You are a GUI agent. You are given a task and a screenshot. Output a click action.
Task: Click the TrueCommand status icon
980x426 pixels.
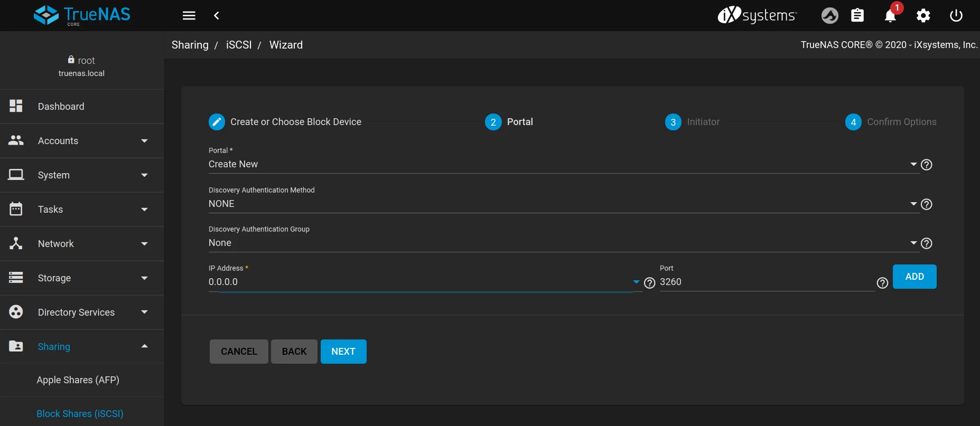829,16
